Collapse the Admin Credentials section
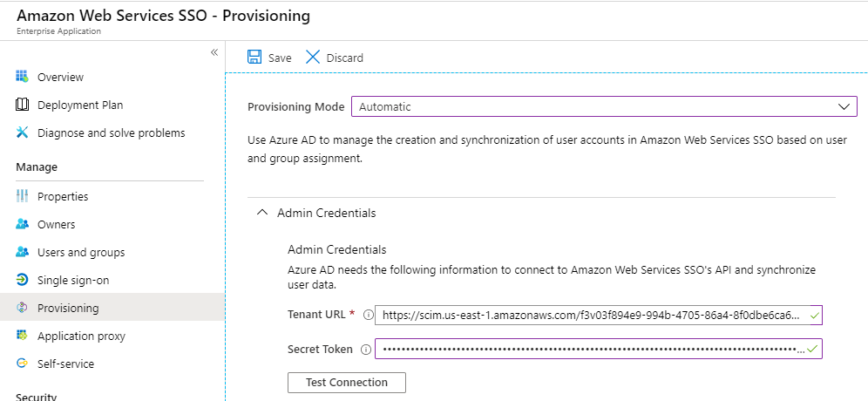 pos(261,212)
